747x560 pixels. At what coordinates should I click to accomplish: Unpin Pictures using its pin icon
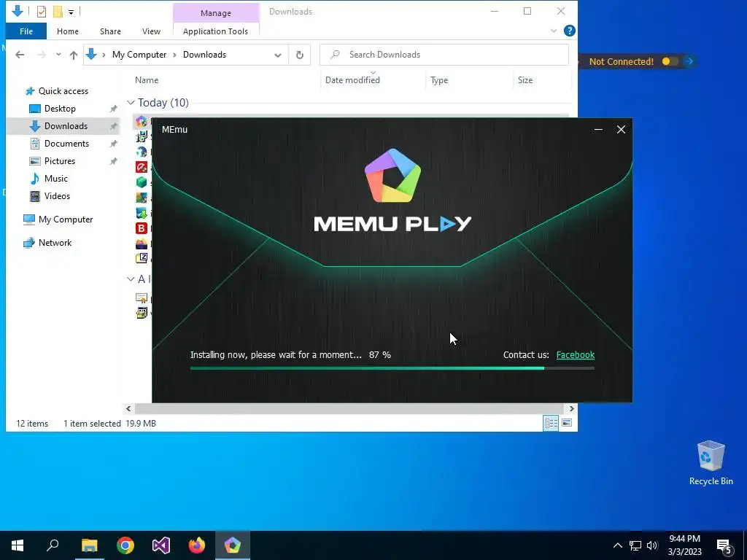coord(113,161)
